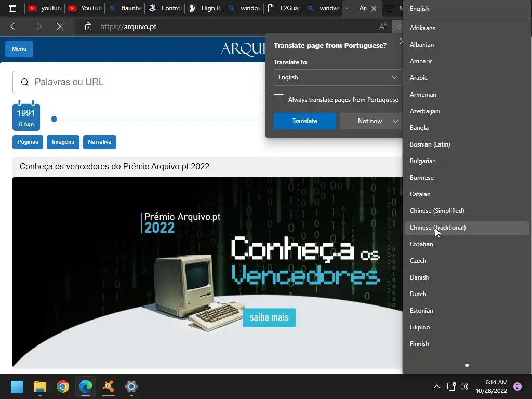Open the network status tray icon
The width and height of the screenshot is (532, 399).
click(x=451, y=387)
